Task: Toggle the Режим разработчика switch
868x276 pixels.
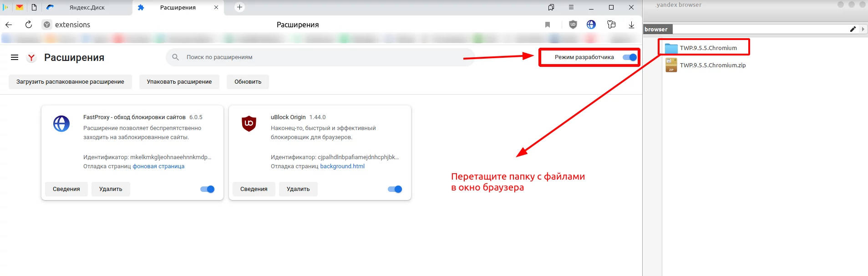Action: (x=629, y=57)
